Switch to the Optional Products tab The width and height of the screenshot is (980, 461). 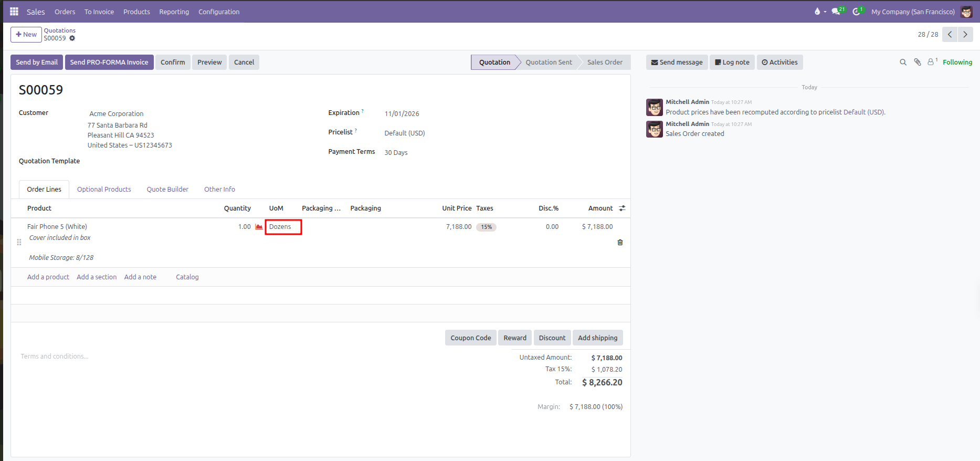coord(104,190)
